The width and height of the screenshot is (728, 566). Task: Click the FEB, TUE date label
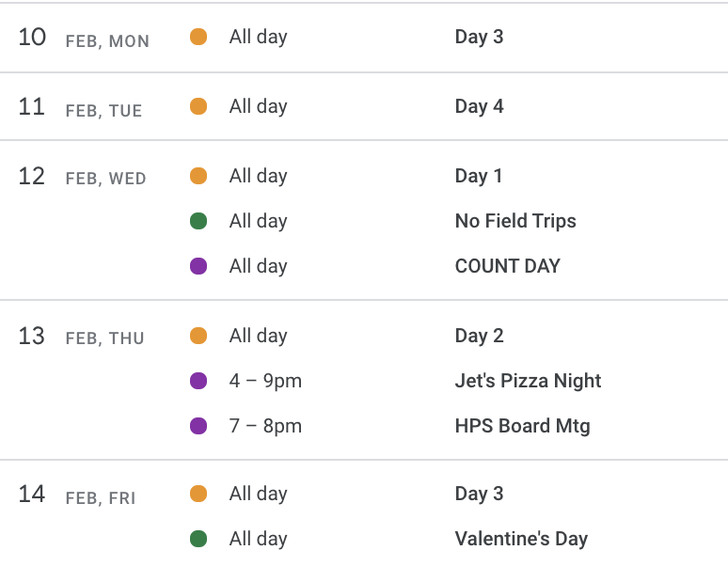(x=103, y=111)
